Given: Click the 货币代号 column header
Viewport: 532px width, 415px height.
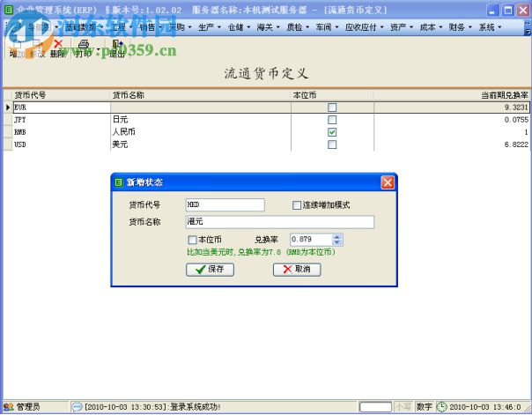Looking at the screenshot, I should [62, 95].
